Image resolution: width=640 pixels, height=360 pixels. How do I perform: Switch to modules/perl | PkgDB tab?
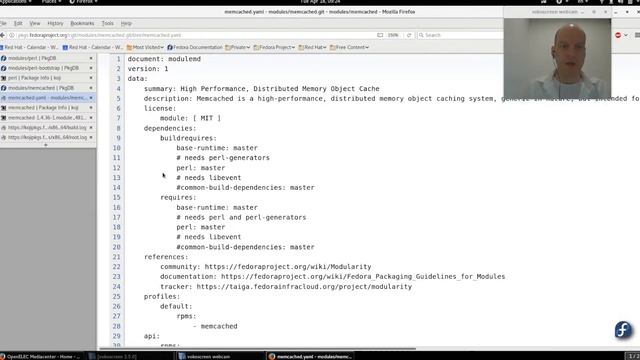43,58
